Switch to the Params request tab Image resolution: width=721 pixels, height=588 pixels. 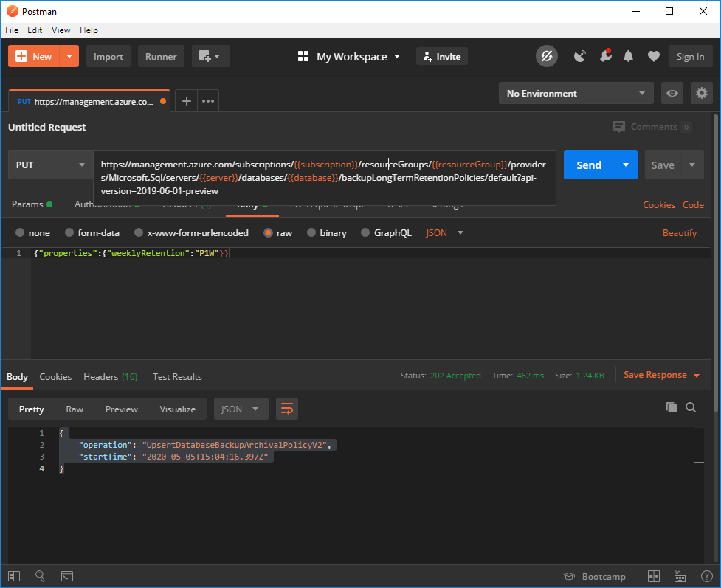32,204
